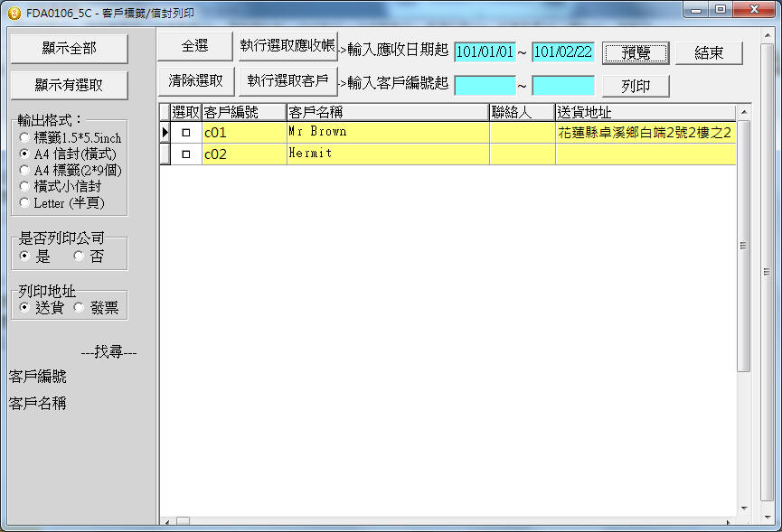Click the Mr Brown name cell
782x532 pixels.
point(388,133)
